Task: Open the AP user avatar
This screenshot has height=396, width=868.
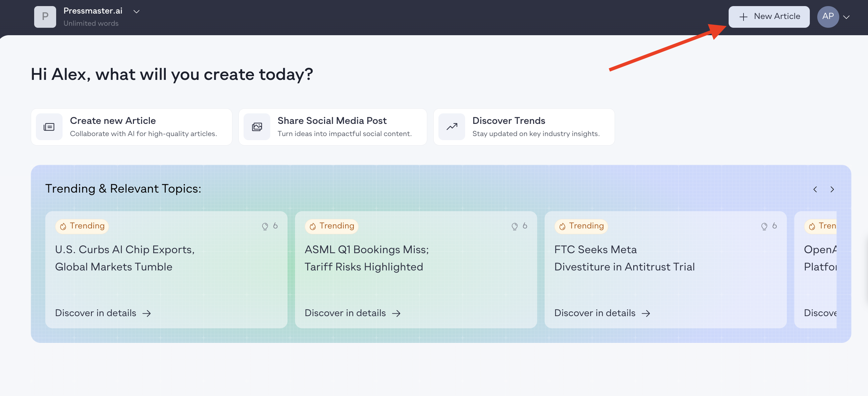Action: pyautogui.click(x=828, y=17)
